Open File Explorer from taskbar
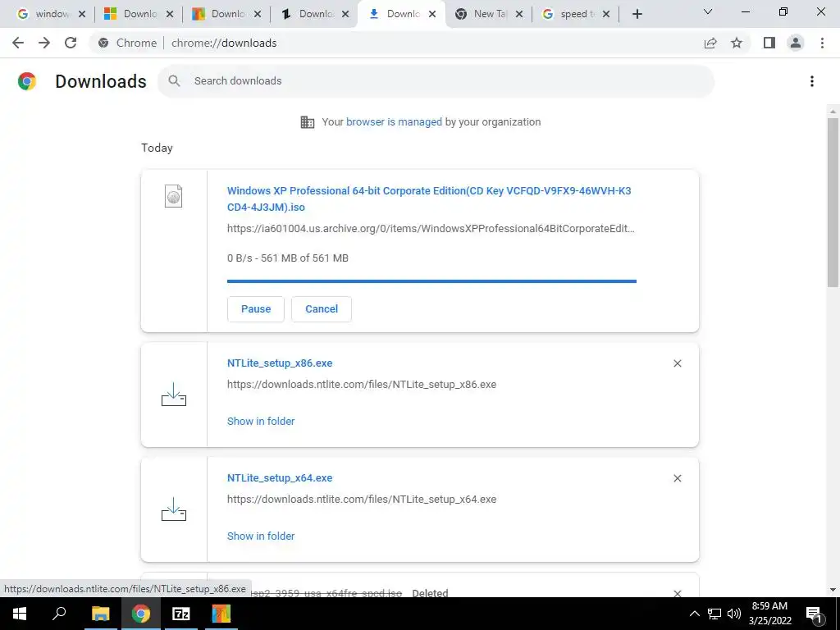Image resolution: width=840 pixels, height=630 pixels. [100, 614]
